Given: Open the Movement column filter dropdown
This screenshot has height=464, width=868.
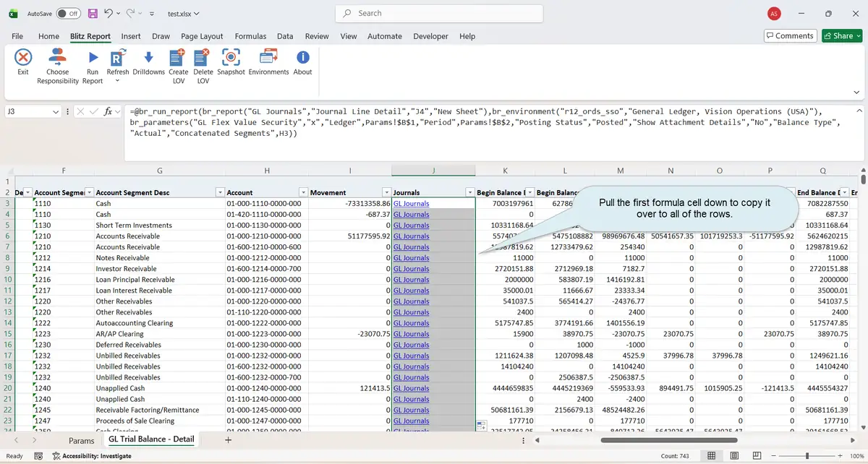Looking at the screenshot, I should click(386, 192).
